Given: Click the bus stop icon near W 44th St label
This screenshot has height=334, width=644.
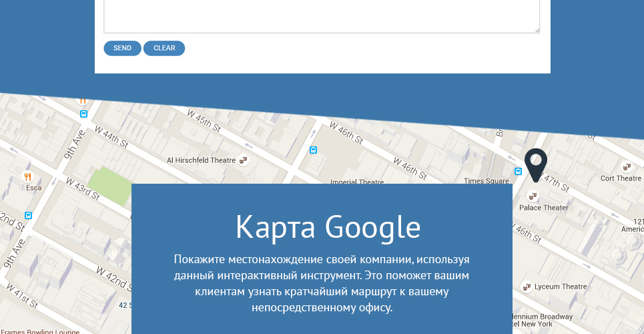Looking at the screenshot, I should (x=84, y=114).
